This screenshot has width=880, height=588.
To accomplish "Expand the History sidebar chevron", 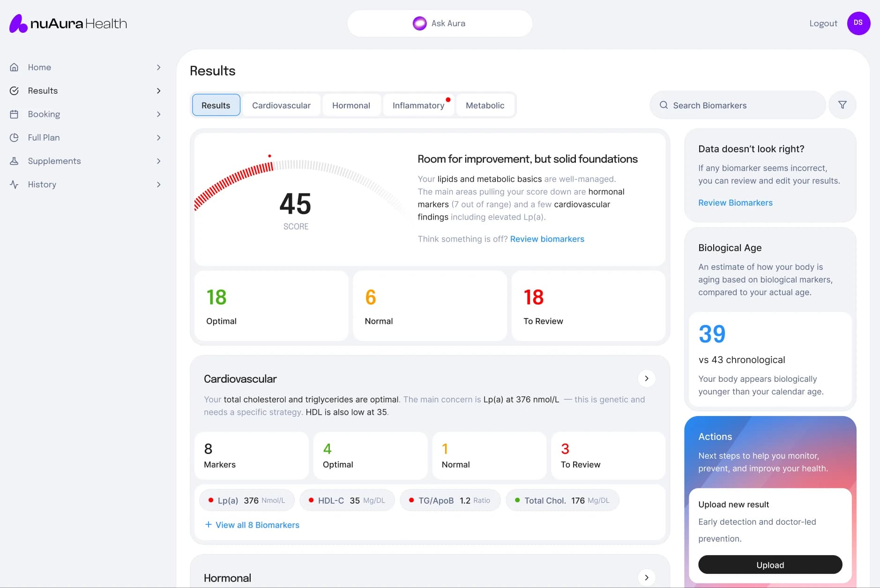I will (159, 184).
